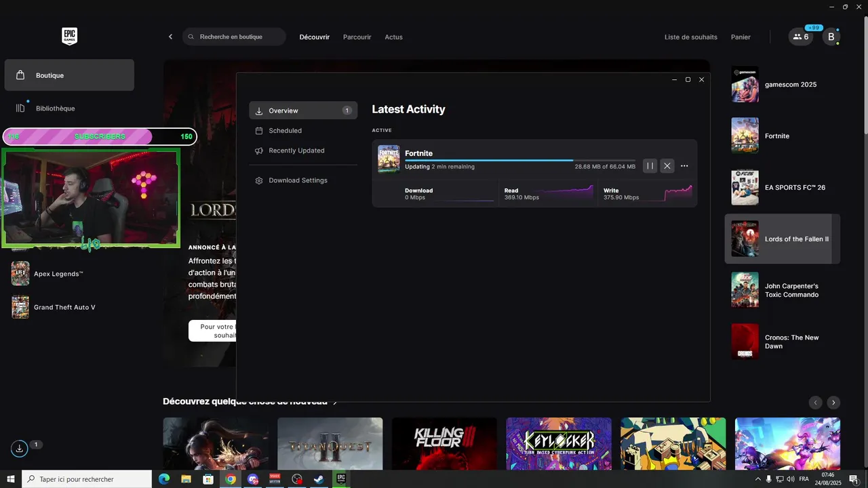
Task: Open Voicemeeter from taskbar
Action: (275, 479)
